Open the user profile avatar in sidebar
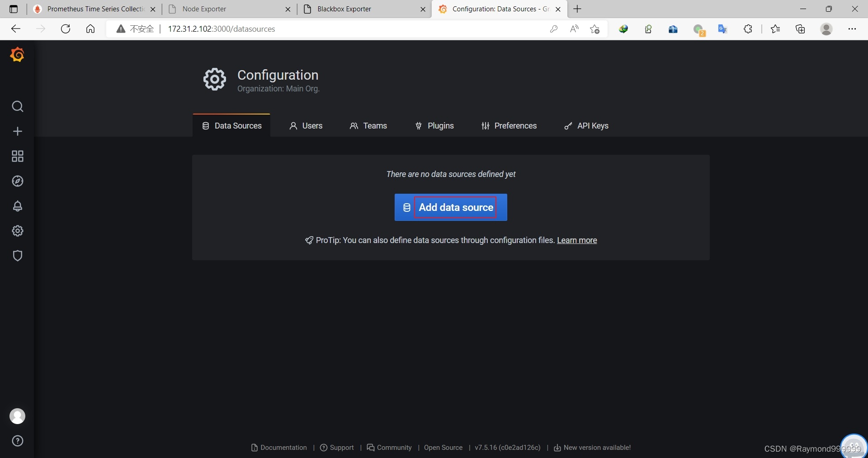The image size is (868, 458). point(18,416)
